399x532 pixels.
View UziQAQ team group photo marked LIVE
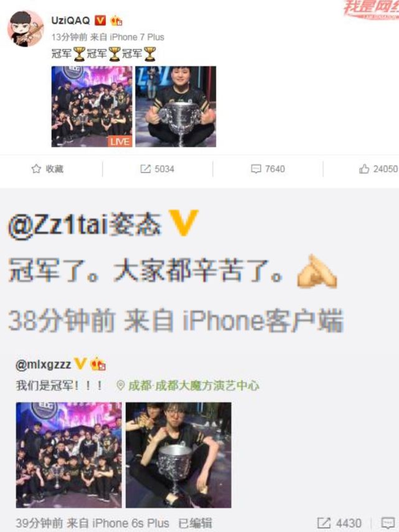[x=92, y=107]
